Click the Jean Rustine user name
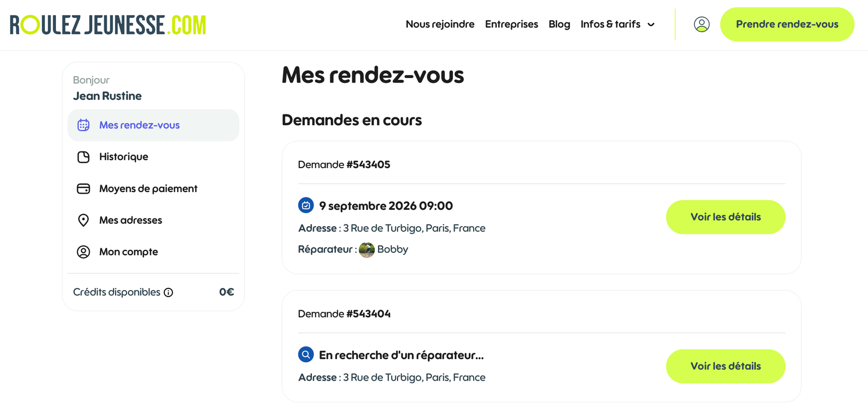Image resolution: width=868 pixels, height=411 pixels. point(107,96)
